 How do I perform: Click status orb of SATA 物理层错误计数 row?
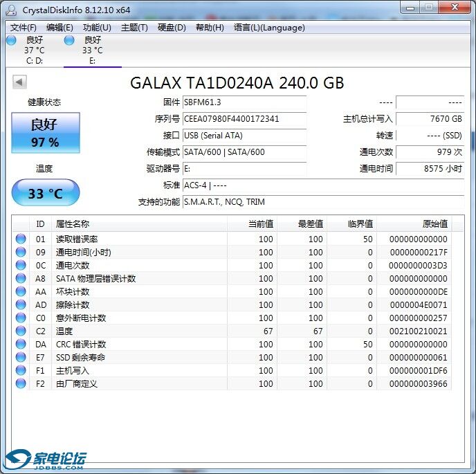[21, 278]
